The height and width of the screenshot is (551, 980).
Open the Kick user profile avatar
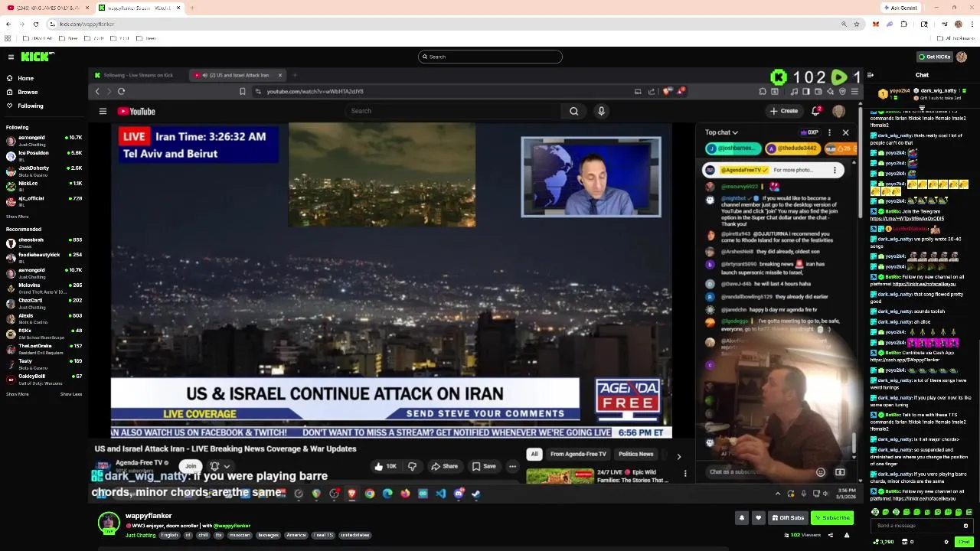pyautogui.click(x=962, y=57)
